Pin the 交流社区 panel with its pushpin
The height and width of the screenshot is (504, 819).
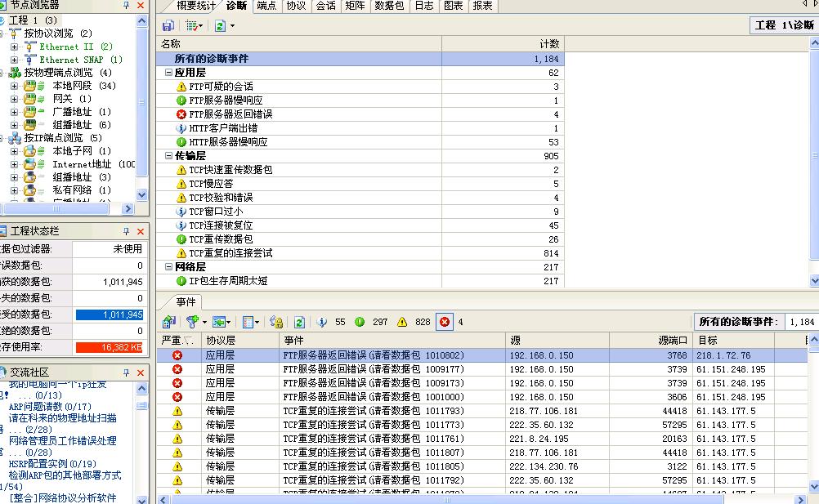(x=127, y=372)
